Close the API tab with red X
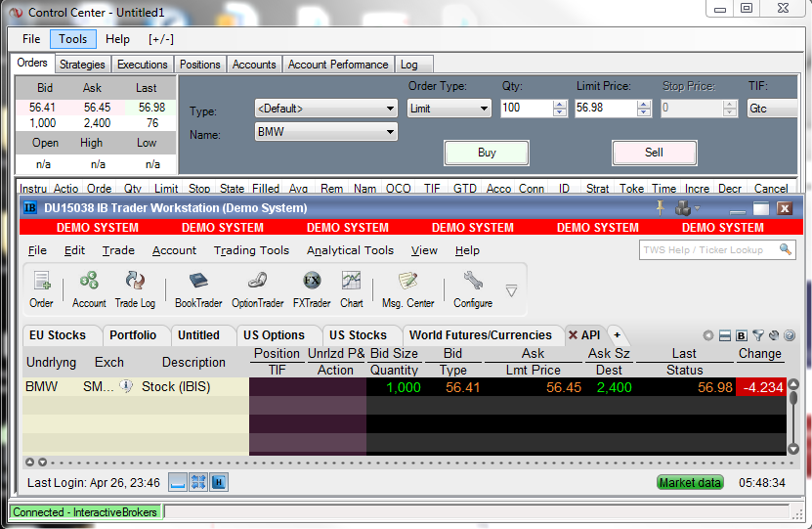 click(573, 335)
